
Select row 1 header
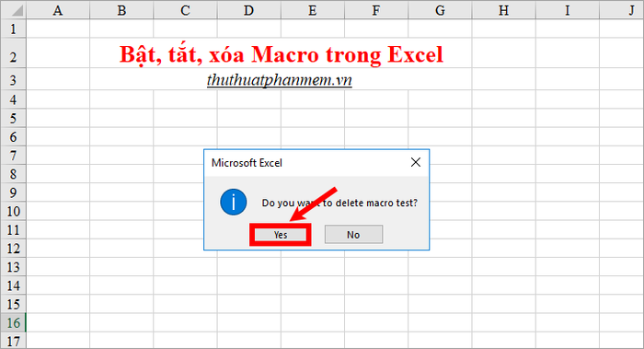(x=13, y=29)
